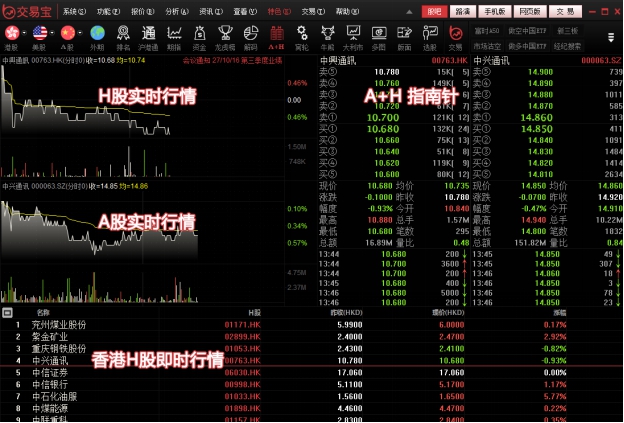Open the 港股 Hong Kong stocks icon
Image resolution: width=624 pixels, height=423 pixels.
11,38
